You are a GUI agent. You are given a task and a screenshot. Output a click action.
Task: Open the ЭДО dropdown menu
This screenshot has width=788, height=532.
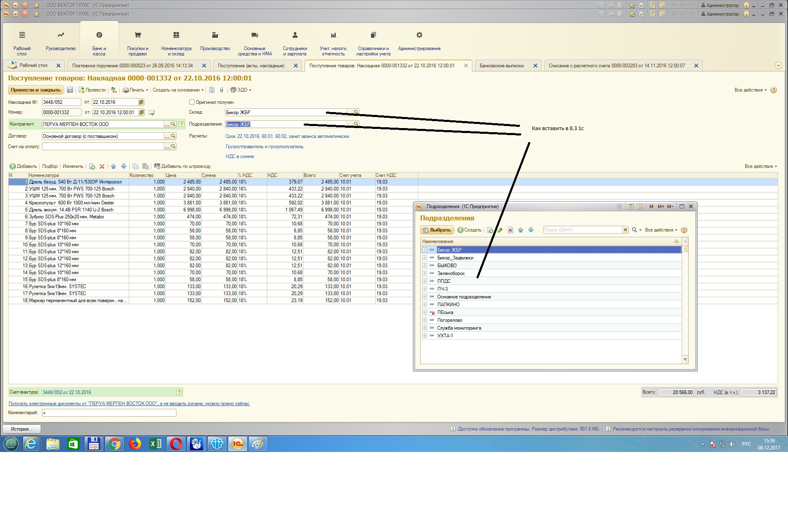[x=241, y=90]
